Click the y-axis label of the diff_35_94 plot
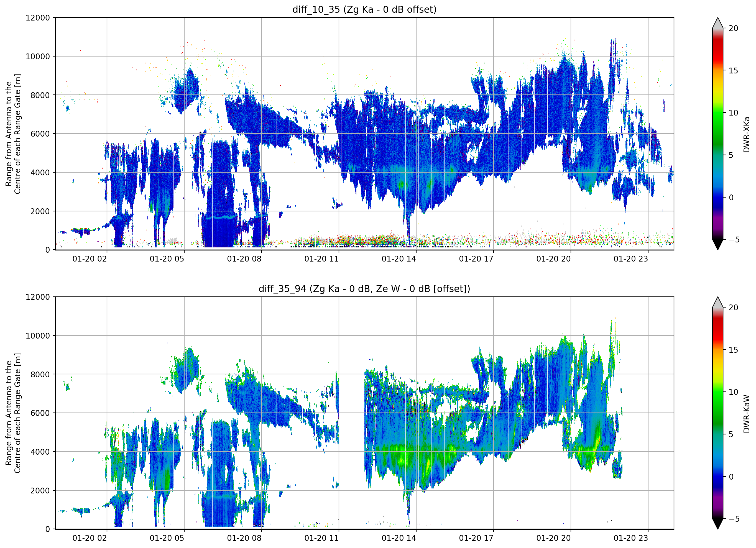This screenshot has height=548, width=756. click(x=13, y=413)
